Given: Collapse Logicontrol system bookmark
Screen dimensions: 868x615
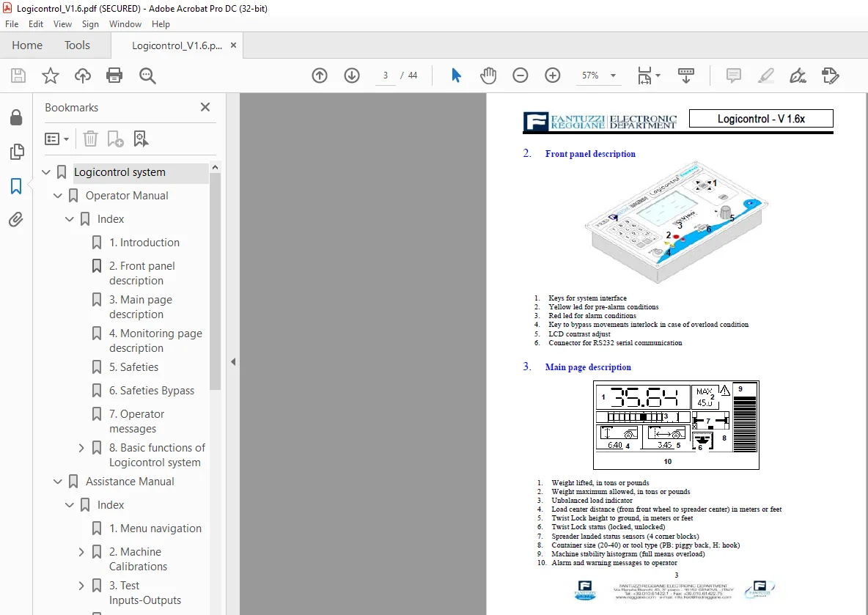Looking at the screenshot, I should (x=46, y=172).
